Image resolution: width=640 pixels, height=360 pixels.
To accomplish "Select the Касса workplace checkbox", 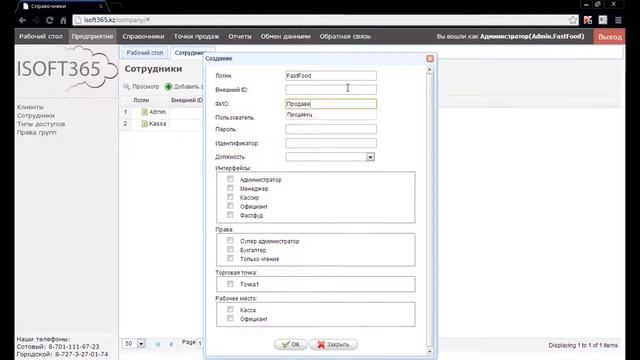I will pos(230,309).
